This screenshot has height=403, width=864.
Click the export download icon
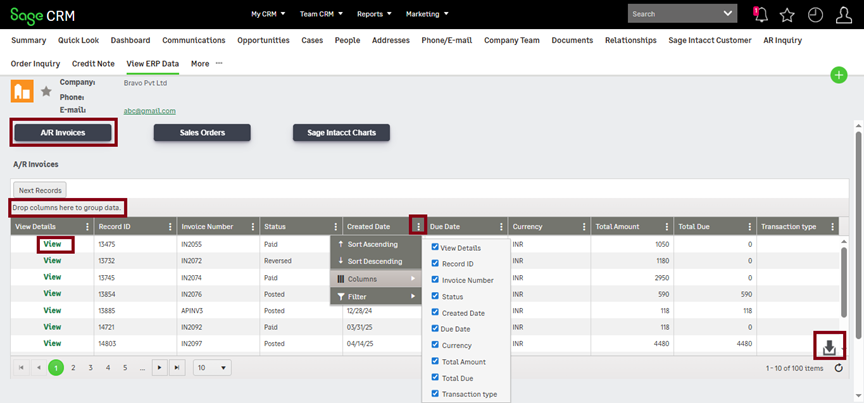tap(829, 346)
